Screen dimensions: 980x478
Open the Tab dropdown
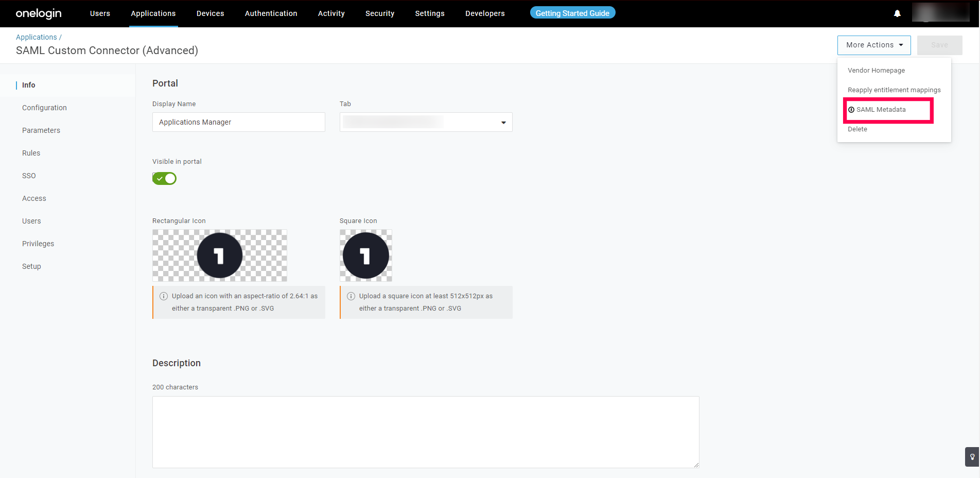tap(426, 122)
